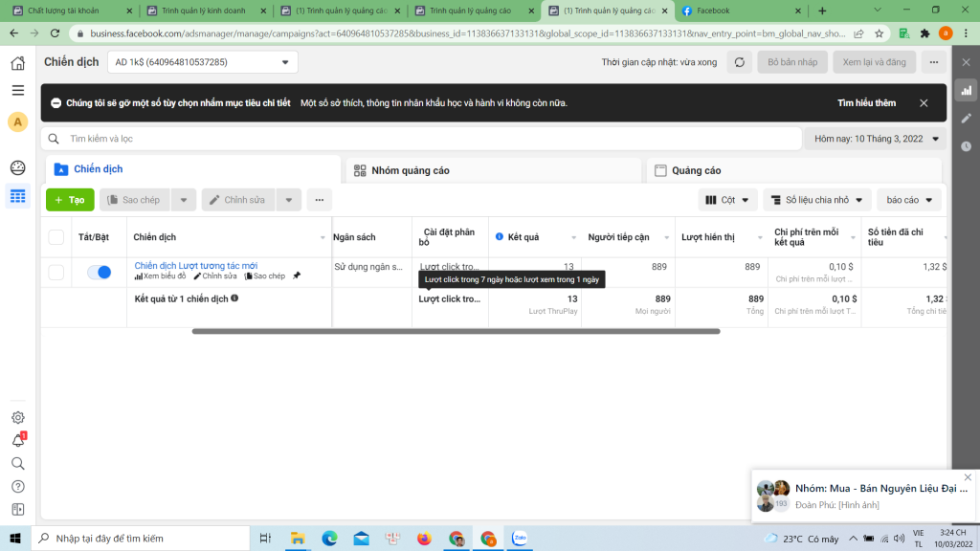Switch to the Quảng cáo tab
The image size is (980, 551).
697,170
